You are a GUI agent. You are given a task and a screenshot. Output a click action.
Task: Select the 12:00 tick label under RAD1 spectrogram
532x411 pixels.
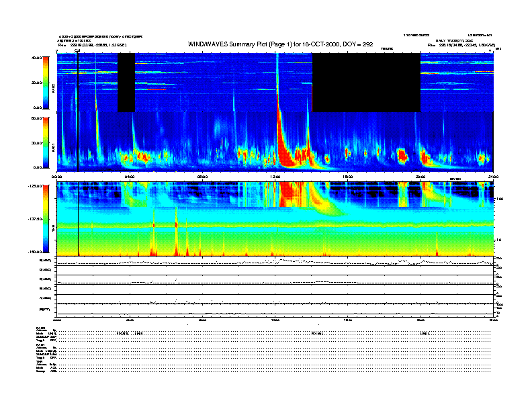pyautogui.click(x=275, y=177)
